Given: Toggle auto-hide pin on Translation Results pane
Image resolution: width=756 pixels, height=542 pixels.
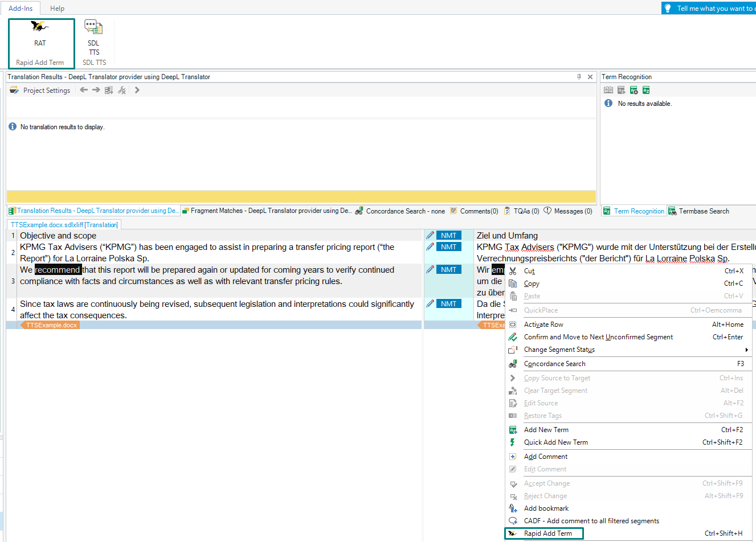Looking at the screenshot, I should pyautogui.click(x=579, y=76).
